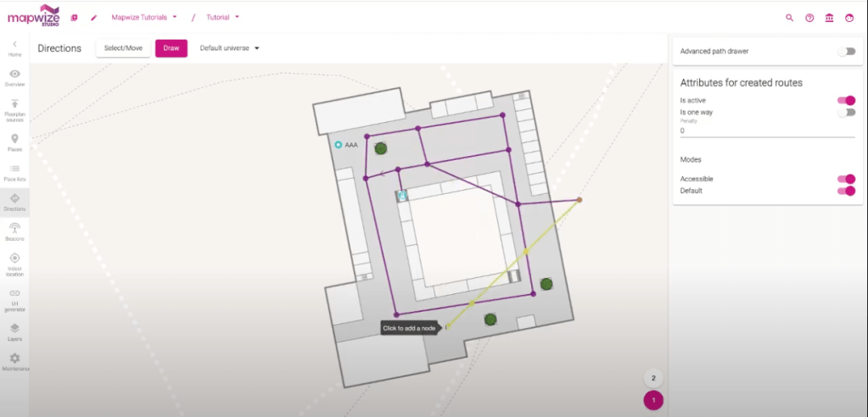Expand the Default universe dropdown

pos(229,48)
